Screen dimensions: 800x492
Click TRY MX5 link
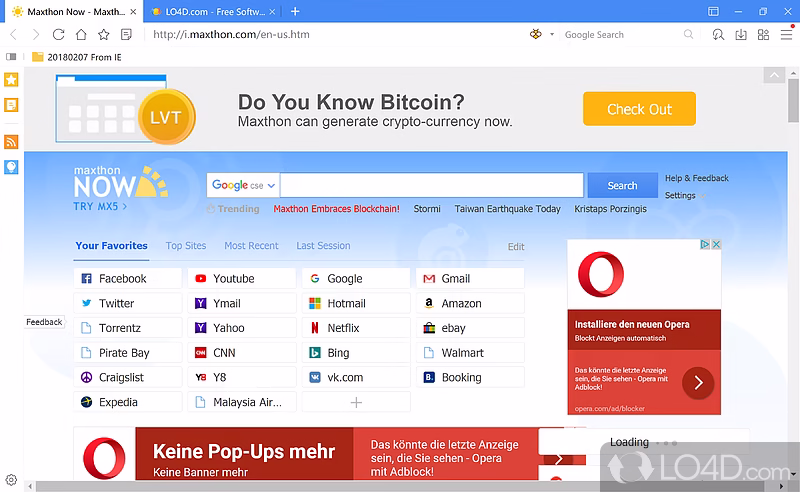(101, 206)
